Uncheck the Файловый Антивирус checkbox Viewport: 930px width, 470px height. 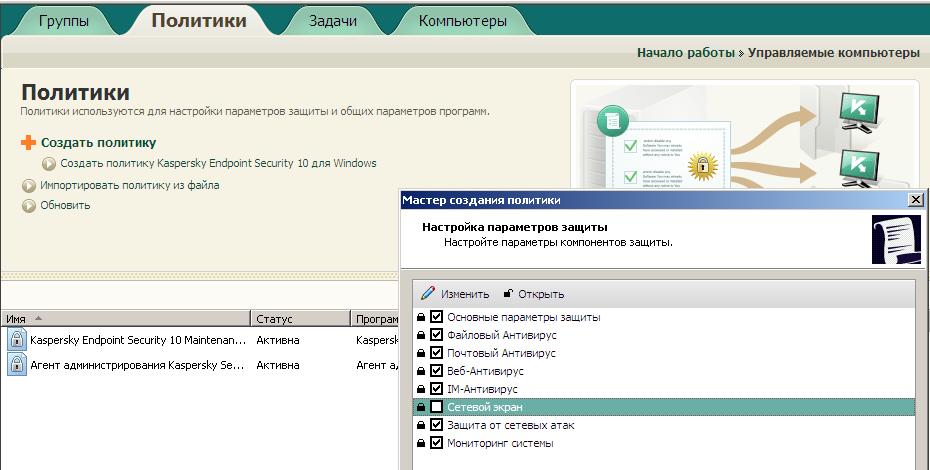pos(437,335)
